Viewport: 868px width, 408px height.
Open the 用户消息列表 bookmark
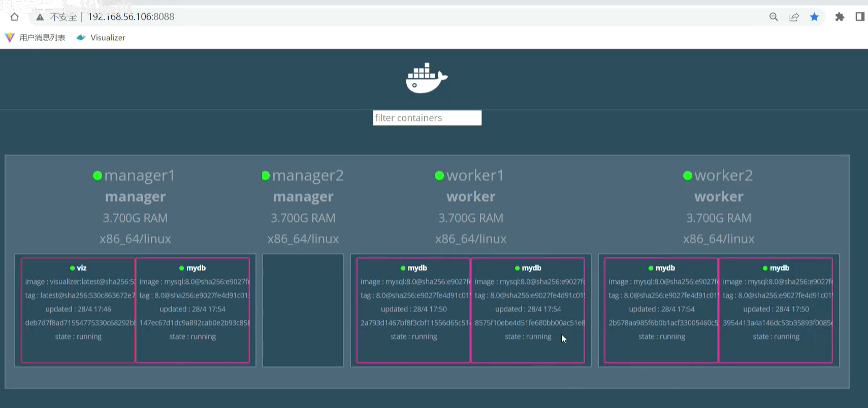[35, 38]
